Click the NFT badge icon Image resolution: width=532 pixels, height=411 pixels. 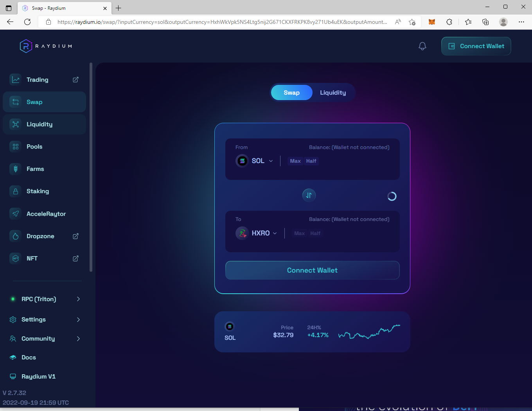[16, 258]
